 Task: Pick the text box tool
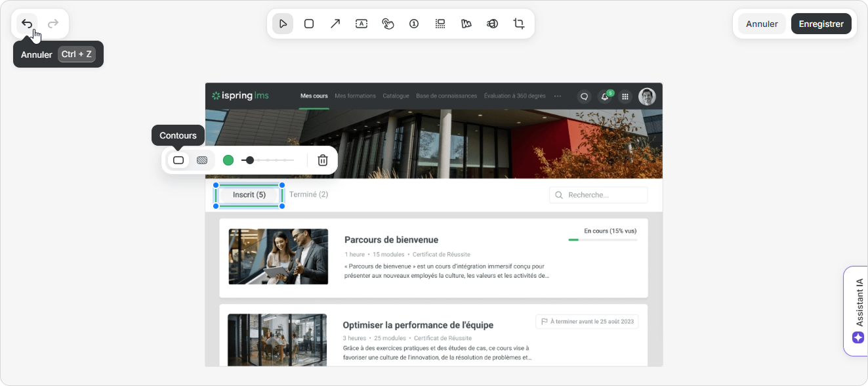pyautogui.click(x=362, y=24)
